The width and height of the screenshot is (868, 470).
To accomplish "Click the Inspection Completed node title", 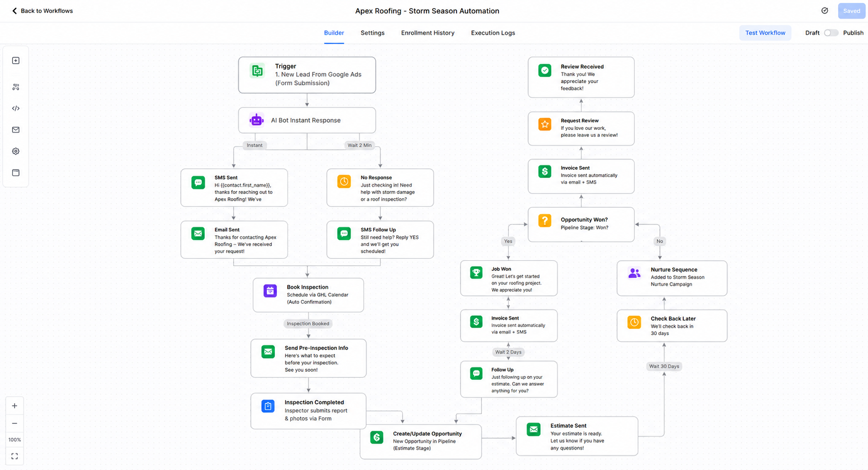I will coord(314,402).
